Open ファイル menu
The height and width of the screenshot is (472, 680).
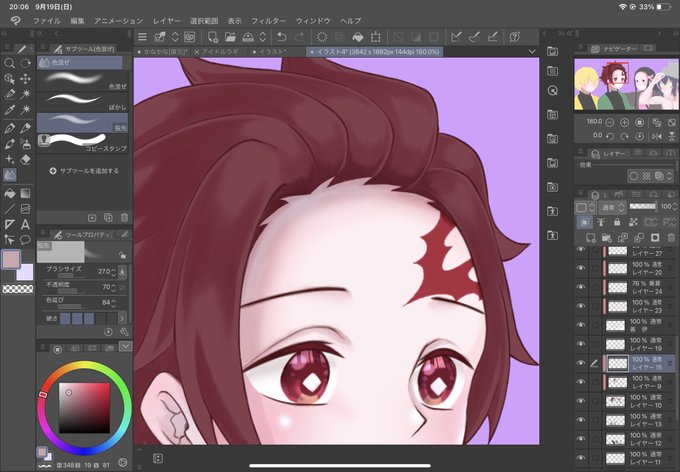tap(47, 21)
